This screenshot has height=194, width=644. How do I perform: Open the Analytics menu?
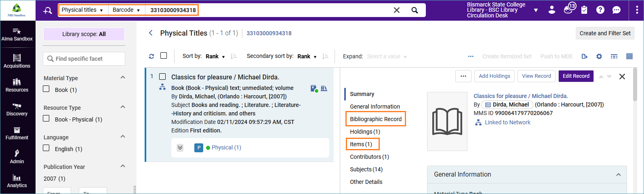(17, 181)
